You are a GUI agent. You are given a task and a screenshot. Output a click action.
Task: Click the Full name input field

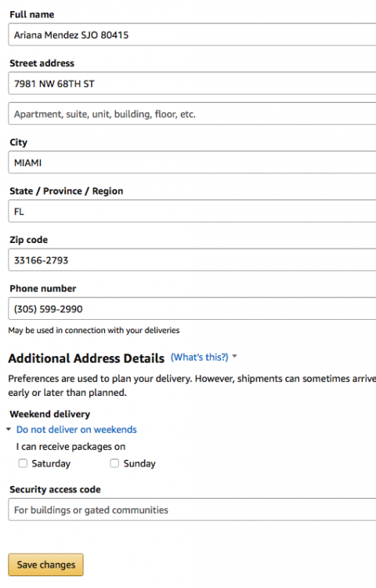click(192, 34)
